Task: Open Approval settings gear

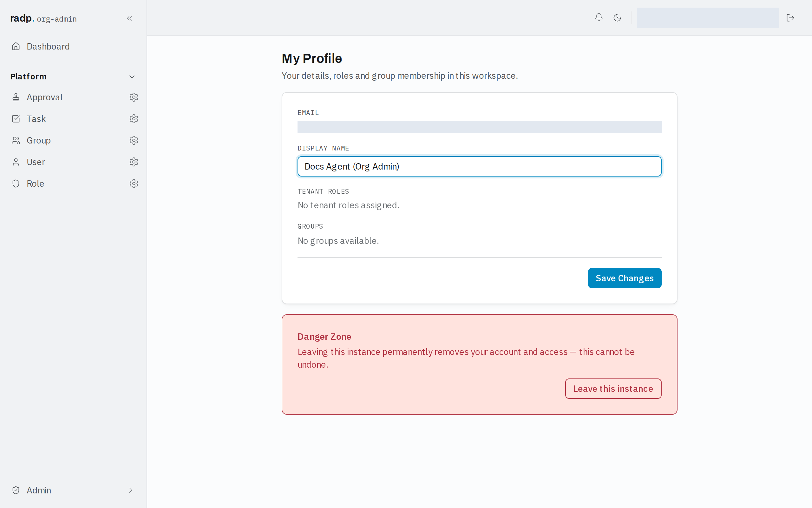Action: pos(134,97)
